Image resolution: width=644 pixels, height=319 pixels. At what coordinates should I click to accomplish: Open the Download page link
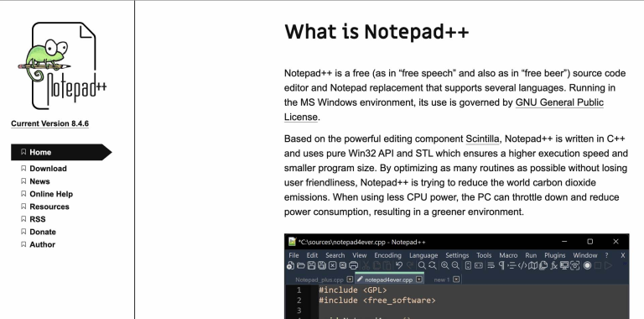click(48, 168)
